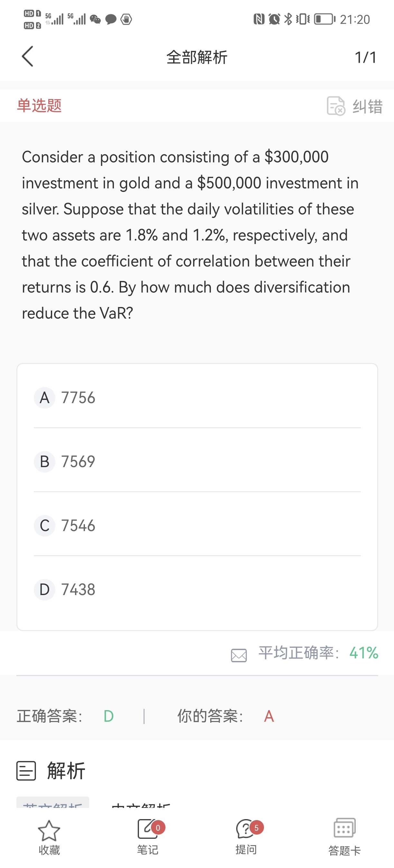Tap the 解析 list icon
The height and width of the screenshot is (868, 394).
[26, 771]
